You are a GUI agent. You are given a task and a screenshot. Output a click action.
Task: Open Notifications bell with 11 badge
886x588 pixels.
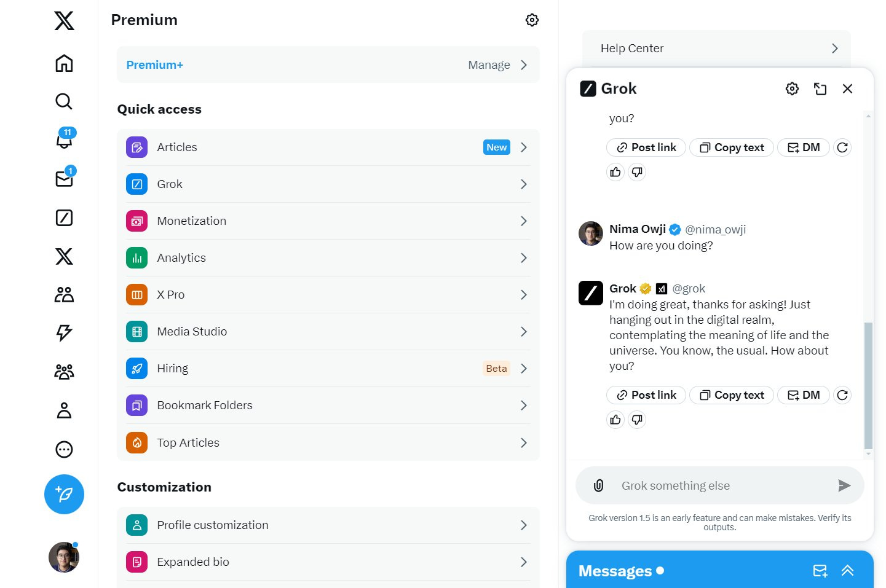65,139
